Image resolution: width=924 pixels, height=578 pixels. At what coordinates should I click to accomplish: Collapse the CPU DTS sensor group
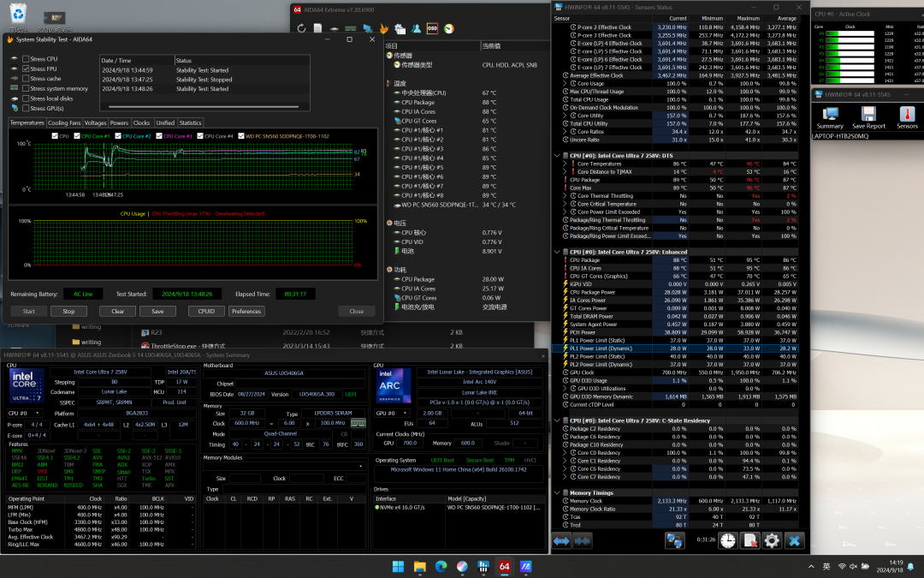click(556, 156)
